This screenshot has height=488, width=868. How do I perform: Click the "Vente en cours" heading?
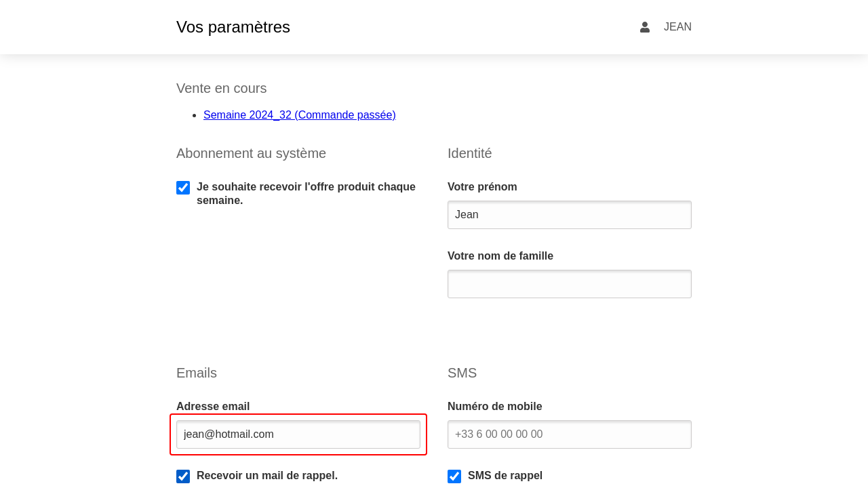pyautogui.click(x=222, y=88)
